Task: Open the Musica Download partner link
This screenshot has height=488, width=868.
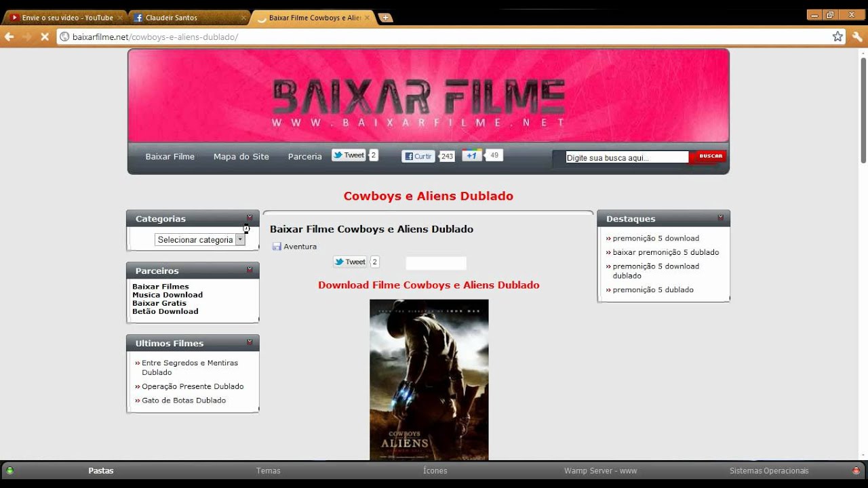Action: click(x=167, y=295)
